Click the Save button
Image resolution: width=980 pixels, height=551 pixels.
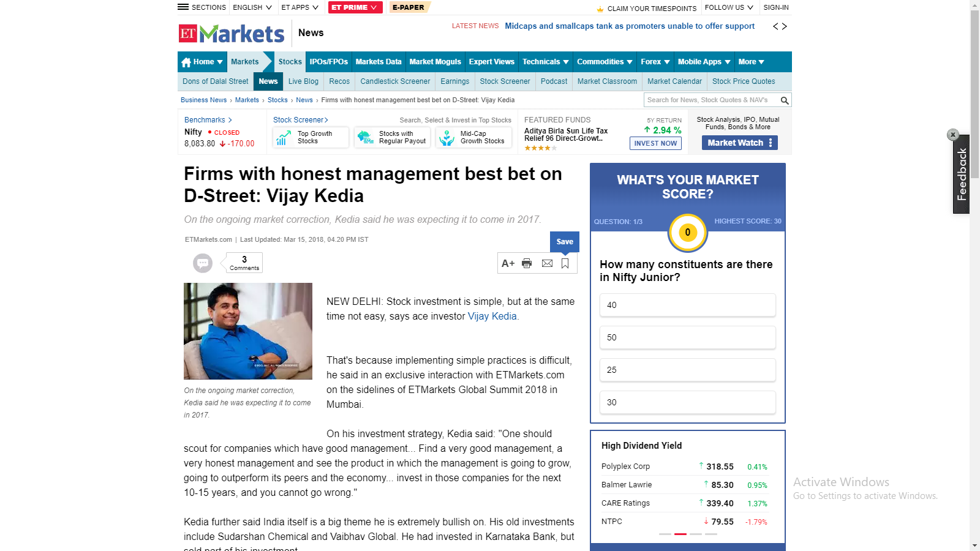pyautogui.click(x=565, y=242)
